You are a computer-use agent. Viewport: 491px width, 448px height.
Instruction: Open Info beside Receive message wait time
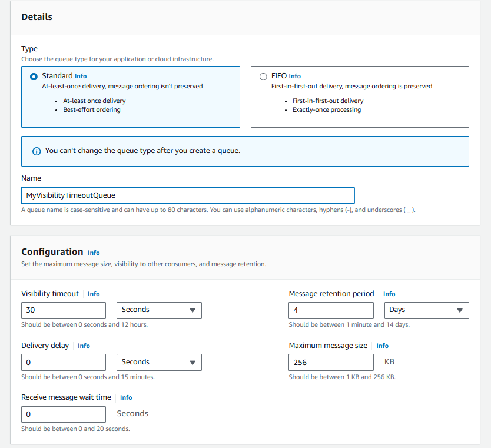(126, 397)
